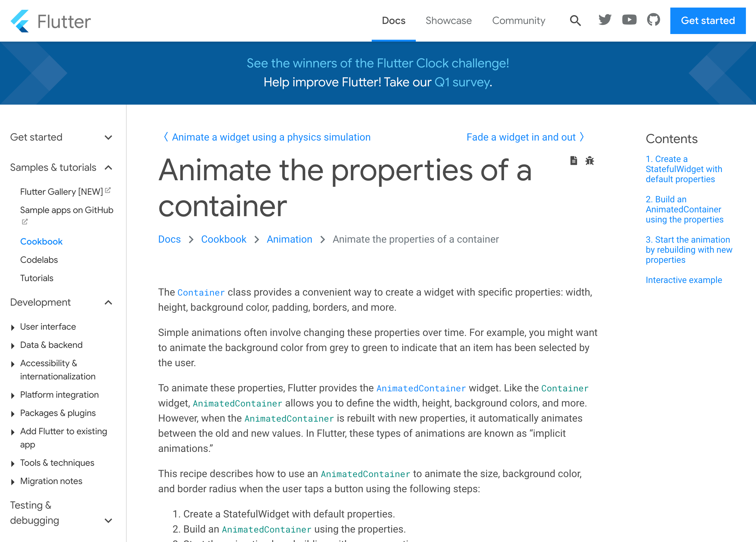Viewport: 756px width, 542px height.
Task: Follow the Q1 survey link
Action: (x=462, y=82)
